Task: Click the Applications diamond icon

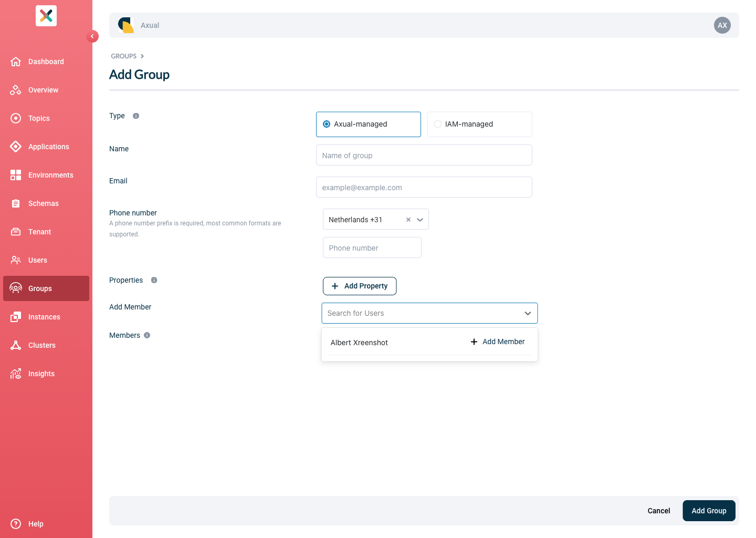Action: pos(16,147)
